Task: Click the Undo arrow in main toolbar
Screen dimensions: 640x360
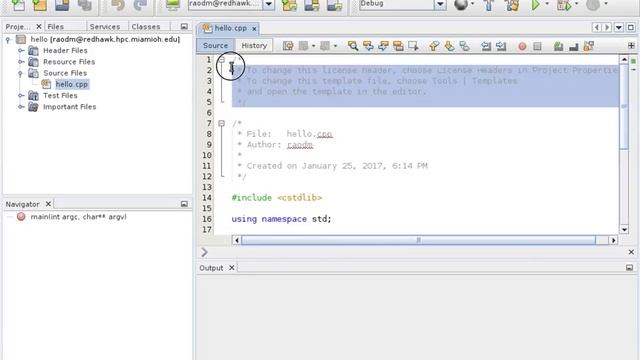Action: coord(118,5)
